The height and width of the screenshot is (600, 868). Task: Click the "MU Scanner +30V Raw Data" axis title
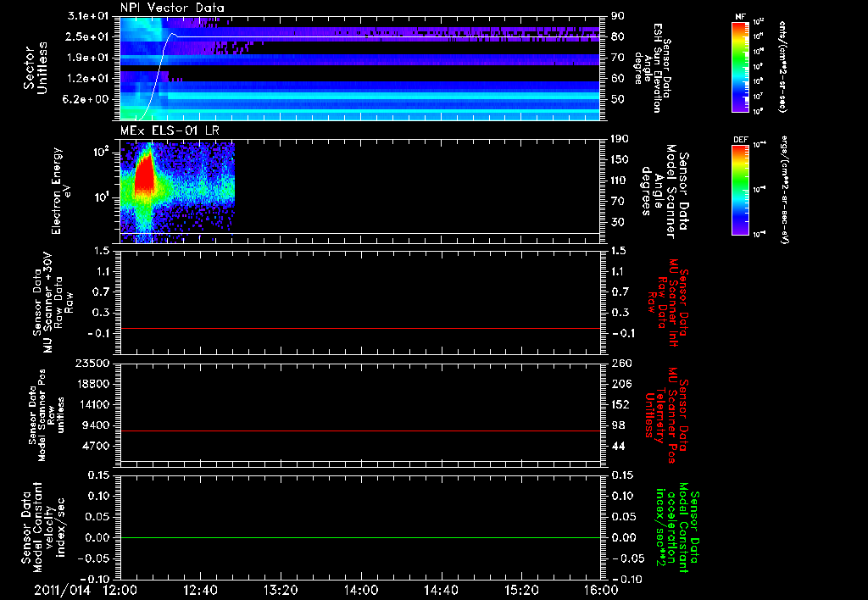click(x=53, y=303)
